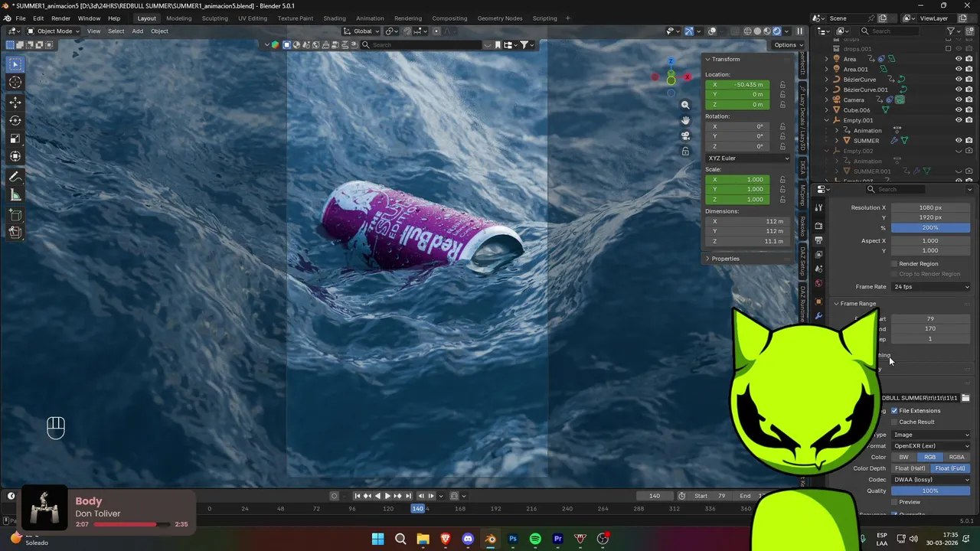Select the Cursor tool
Image resolution: width=980 pixels, height=551 pixels.
click(15, 83)
